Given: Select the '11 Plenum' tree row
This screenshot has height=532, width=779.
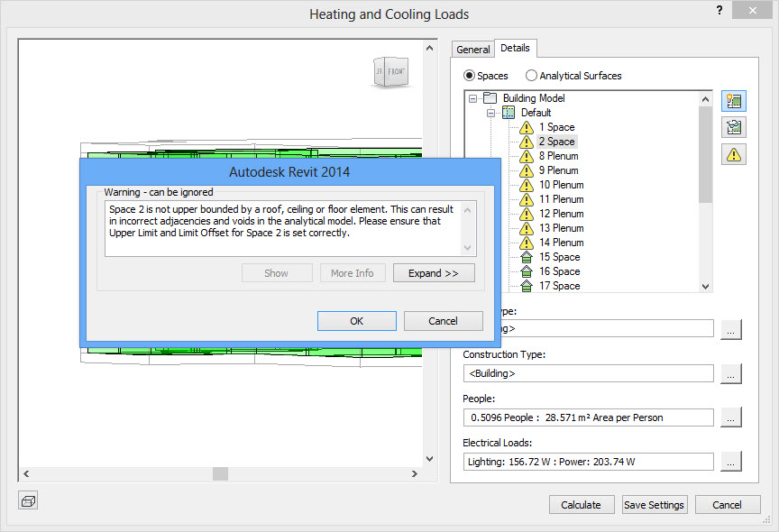Looking at the screenshot, I should (562, 199).
